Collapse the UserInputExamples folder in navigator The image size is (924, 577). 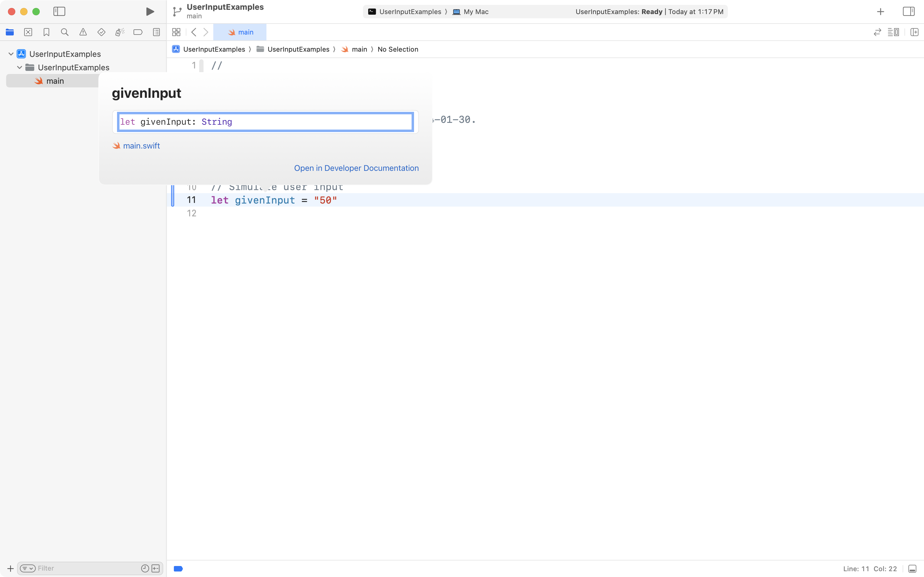[20, 67]
